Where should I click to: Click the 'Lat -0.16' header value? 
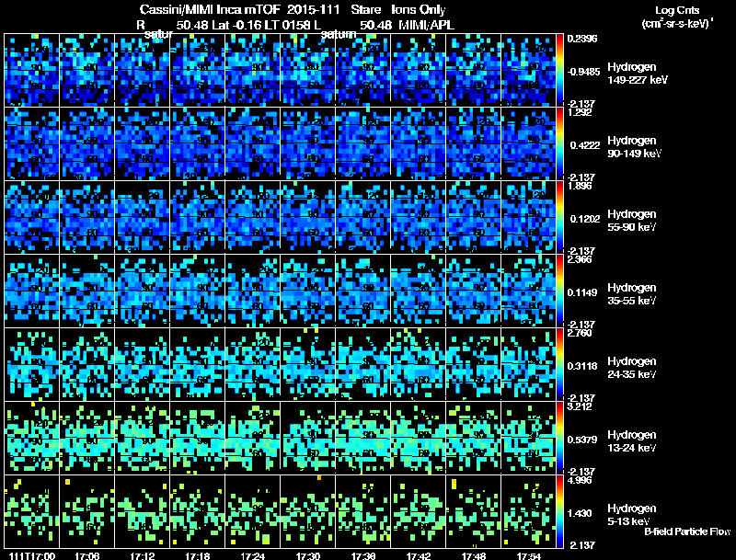[237, 25]
